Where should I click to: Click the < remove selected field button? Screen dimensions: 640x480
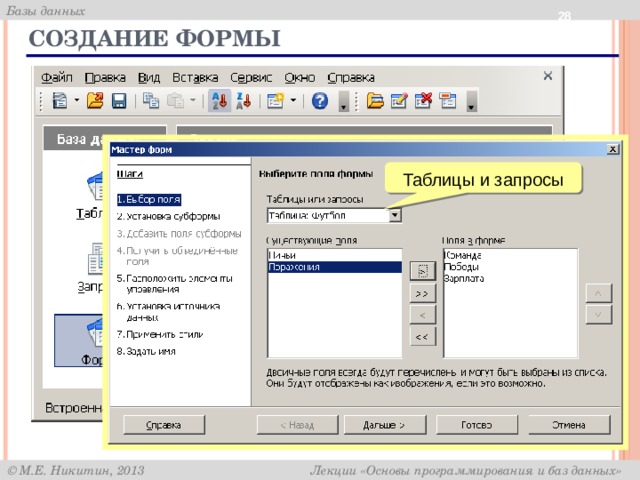click(x=422, y=315)
